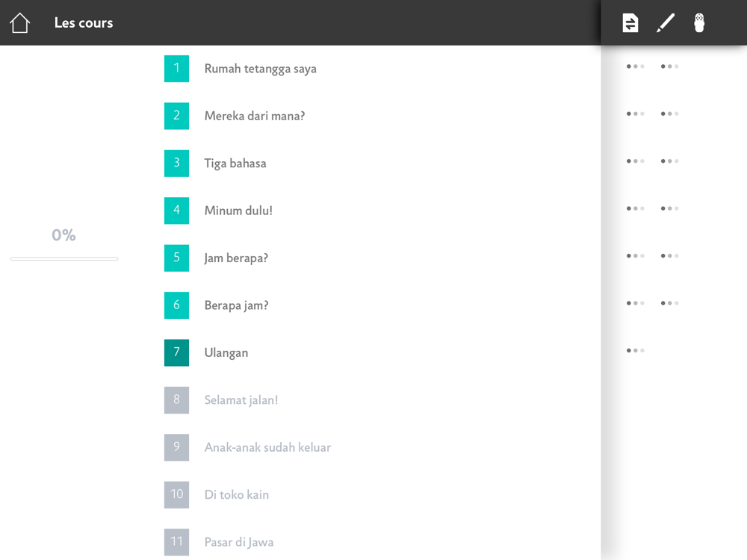Screen dimensions: 747x560
Task: Click the greyed number 10 lesson tile
Action: tap(176, 494)
